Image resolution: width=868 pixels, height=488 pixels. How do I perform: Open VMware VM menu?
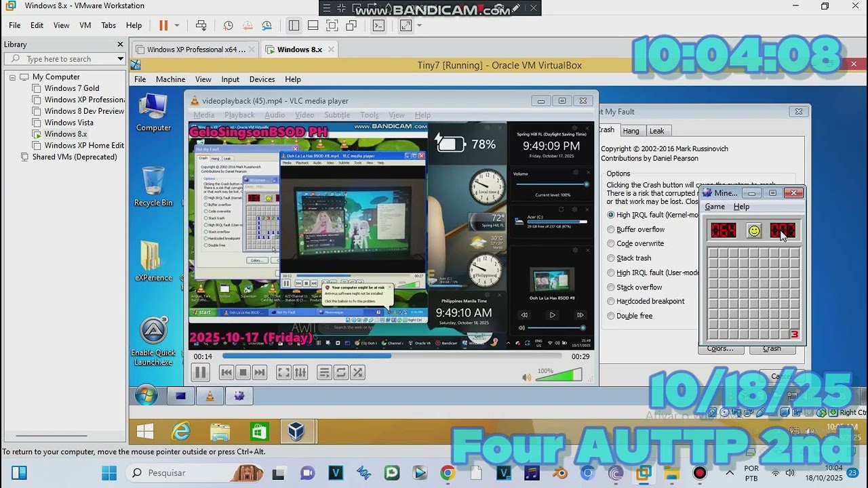click(x=85, y=25)
